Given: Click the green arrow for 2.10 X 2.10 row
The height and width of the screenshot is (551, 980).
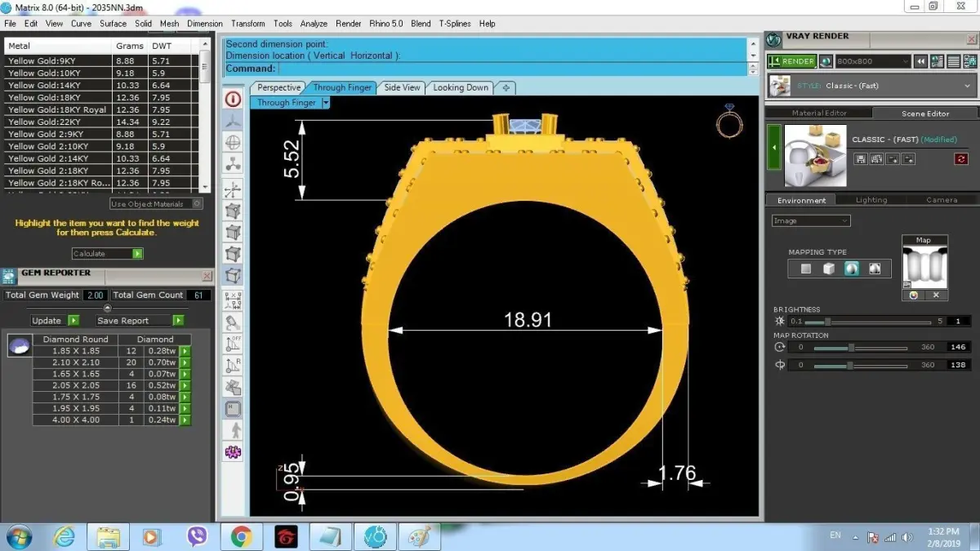Looking at the screenshot, I should point(185,362).
